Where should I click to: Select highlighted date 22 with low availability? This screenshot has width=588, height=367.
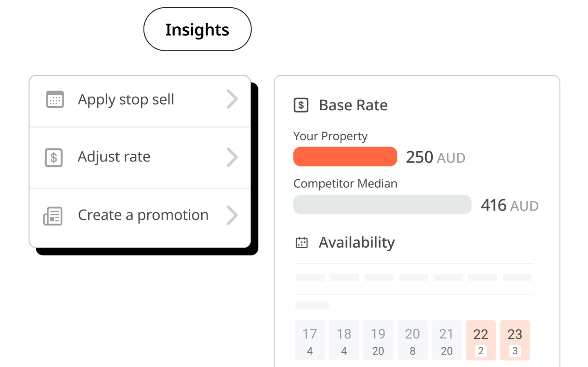(481, 341)
